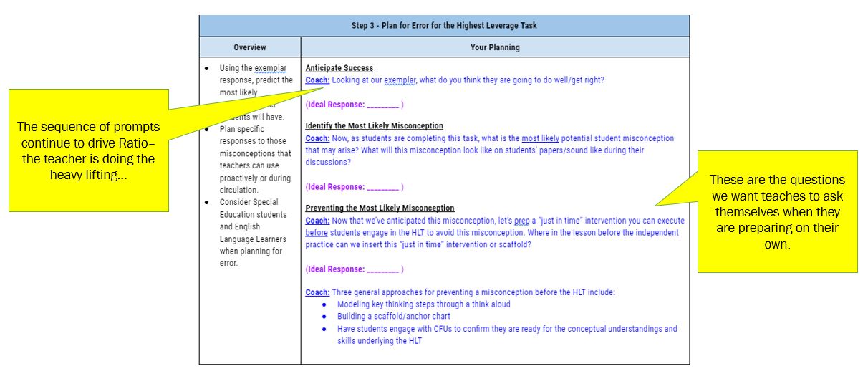The width and height of the screenshot is (868, 389).
Task: Click '(Ideal Response)' under Preventing the Most Likely Misconception
Action: 355,269
